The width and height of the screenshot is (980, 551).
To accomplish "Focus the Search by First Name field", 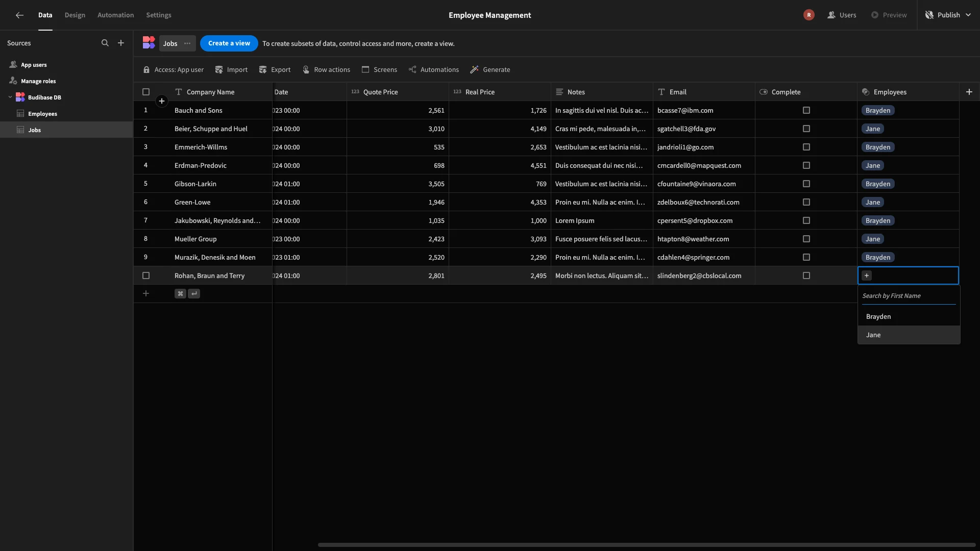I will click(909, 296).
